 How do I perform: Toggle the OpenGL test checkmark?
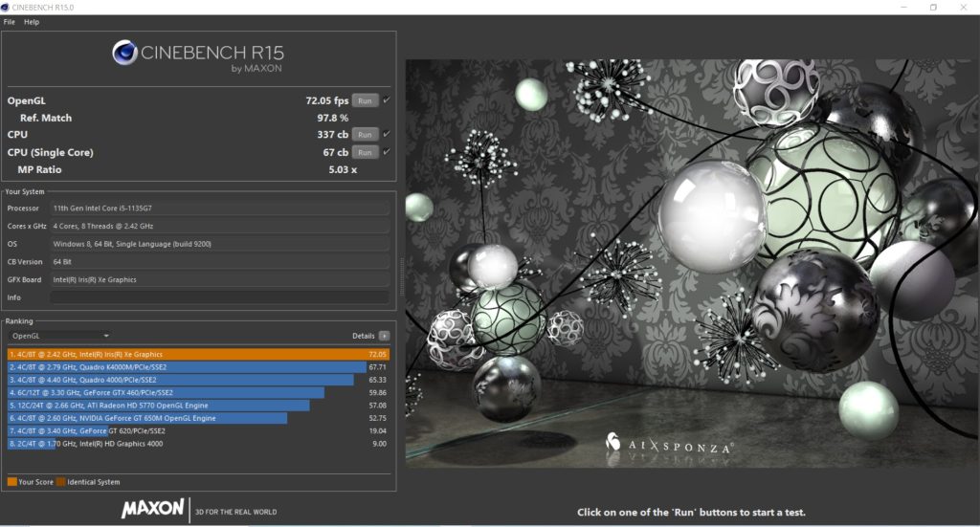[387, 99]
